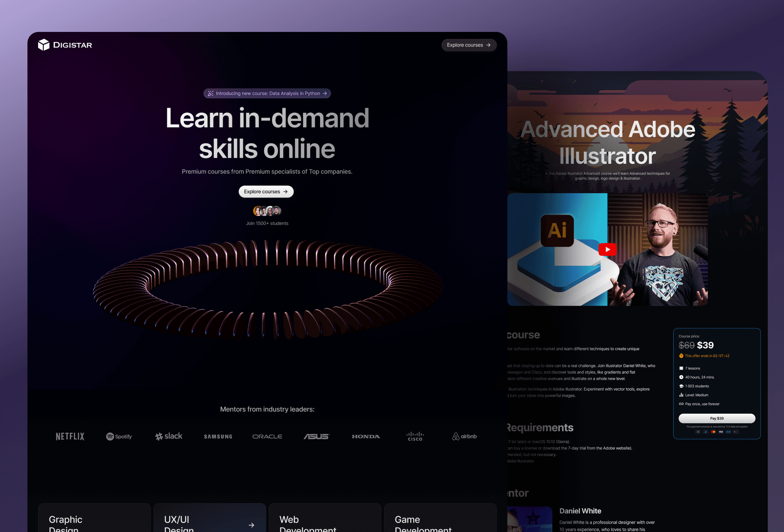Click the arrow on UX/UI Design card

251,525
